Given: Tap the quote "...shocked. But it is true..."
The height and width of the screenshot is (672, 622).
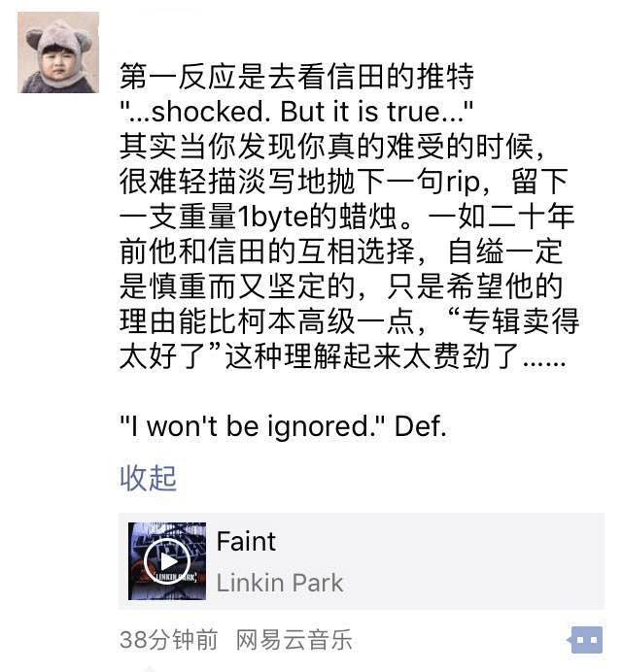Looking at the screenshot, I should [x=296, y=112].
